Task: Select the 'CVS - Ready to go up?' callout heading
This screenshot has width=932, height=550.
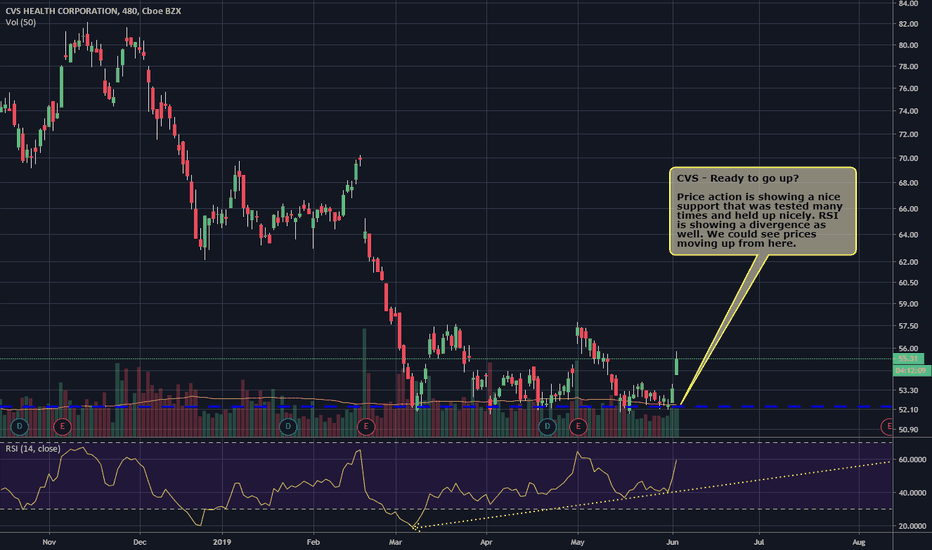Action: pos(738,178)
